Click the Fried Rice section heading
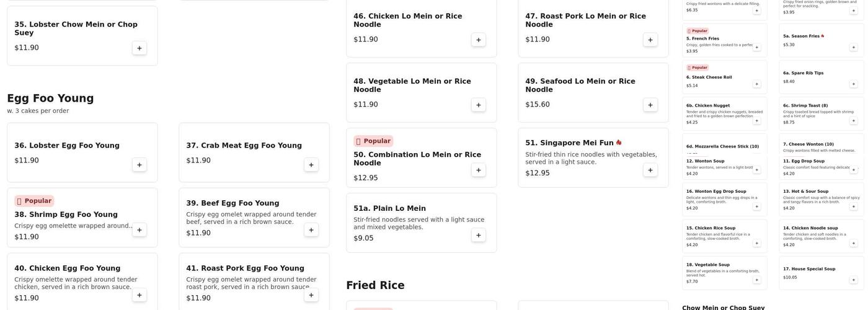The width and height of the screenshot is (868, 310). click(375, 286)
